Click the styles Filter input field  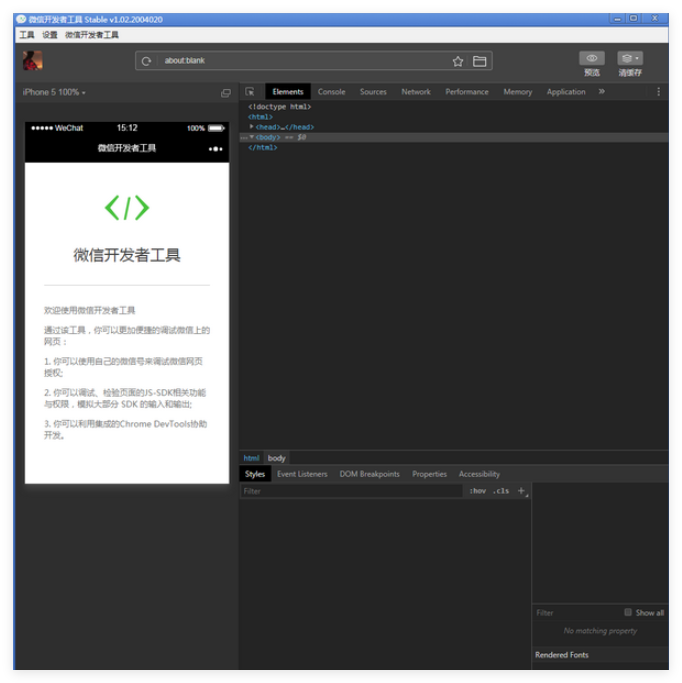click(351, 491)
